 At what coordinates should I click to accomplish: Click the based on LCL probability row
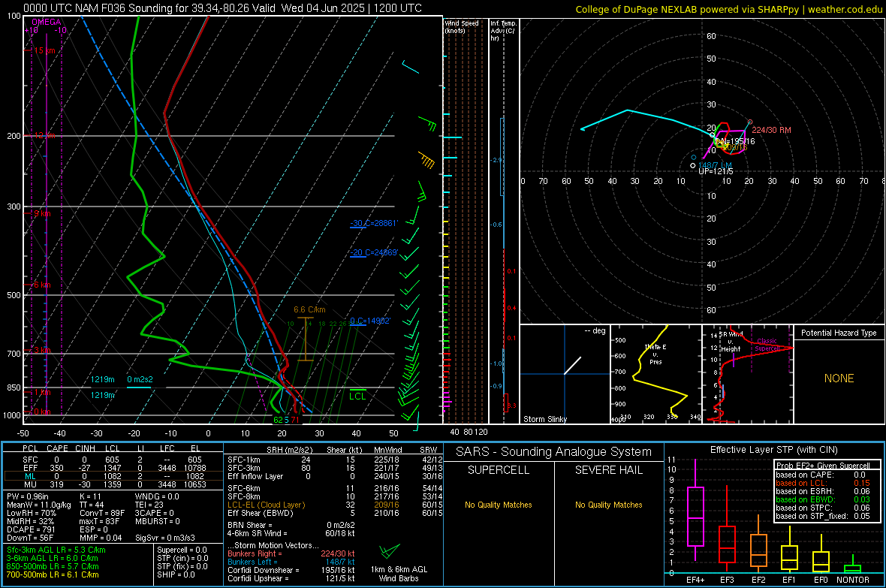[823, 484]
